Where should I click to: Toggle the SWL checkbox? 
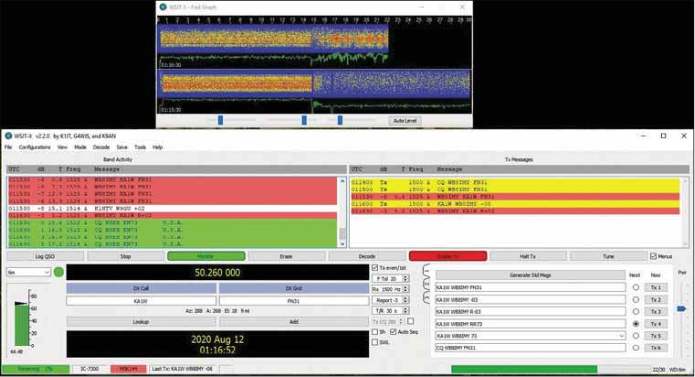point(375,342)
